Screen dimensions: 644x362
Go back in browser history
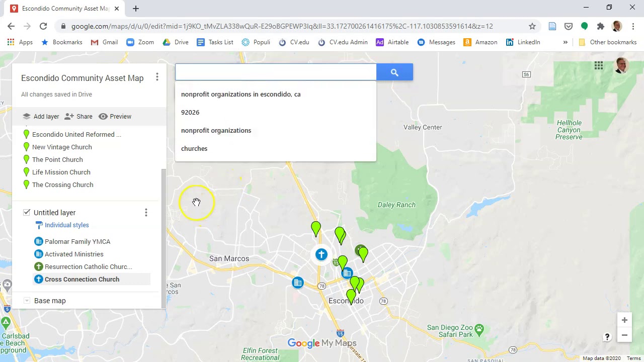[x=11, y=26]
